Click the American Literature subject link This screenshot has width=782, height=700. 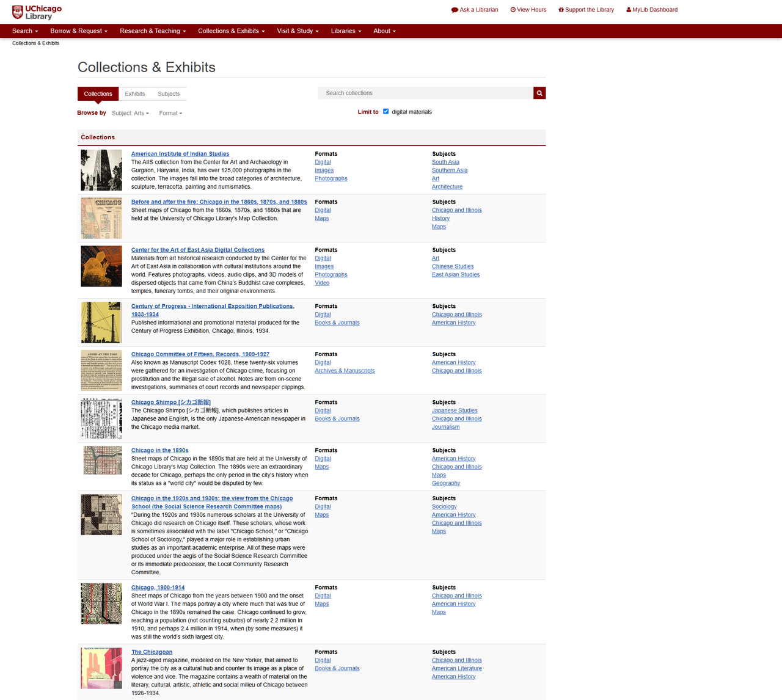point(457,669)
